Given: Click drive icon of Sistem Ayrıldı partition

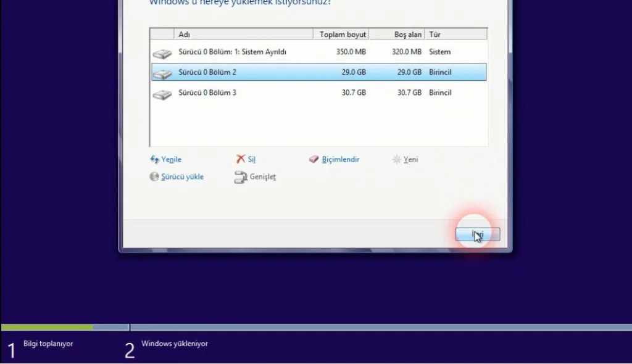Looking at the screenshot, I should click(162, 54).
